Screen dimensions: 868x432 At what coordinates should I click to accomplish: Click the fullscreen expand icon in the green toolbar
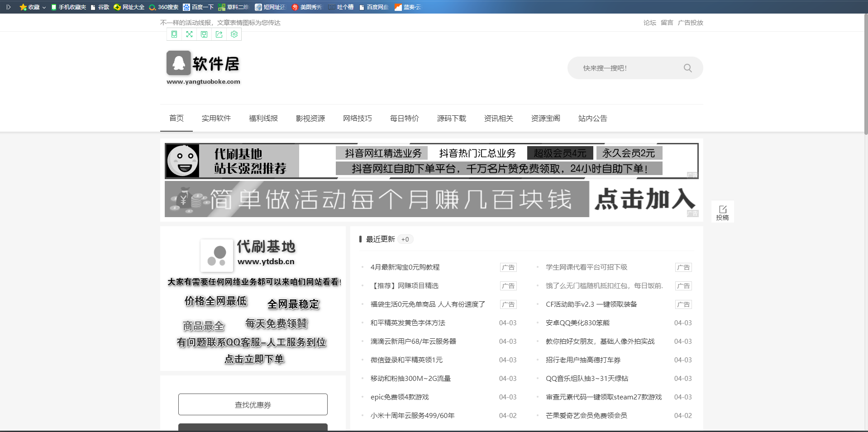[189, 34]
